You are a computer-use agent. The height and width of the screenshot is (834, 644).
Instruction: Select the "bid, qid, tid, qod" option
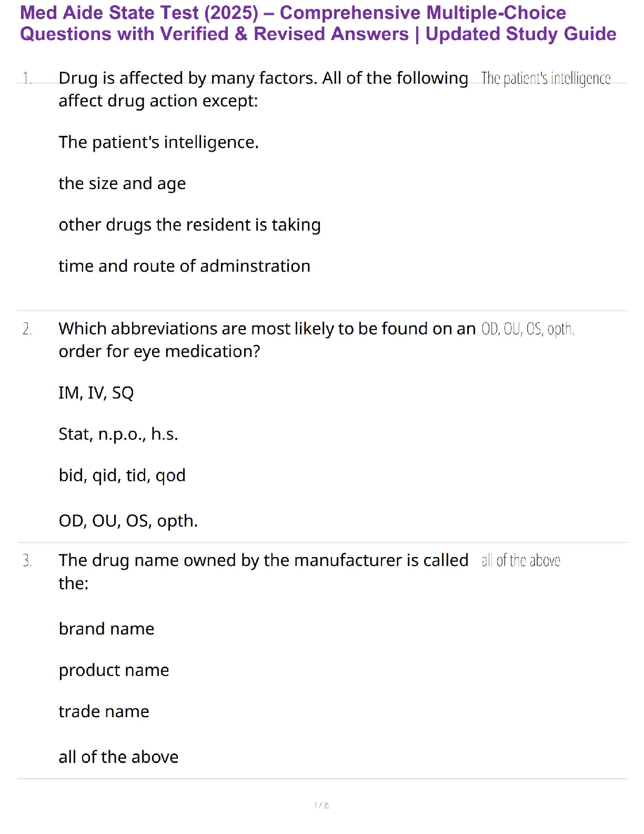tap(122, 475)
